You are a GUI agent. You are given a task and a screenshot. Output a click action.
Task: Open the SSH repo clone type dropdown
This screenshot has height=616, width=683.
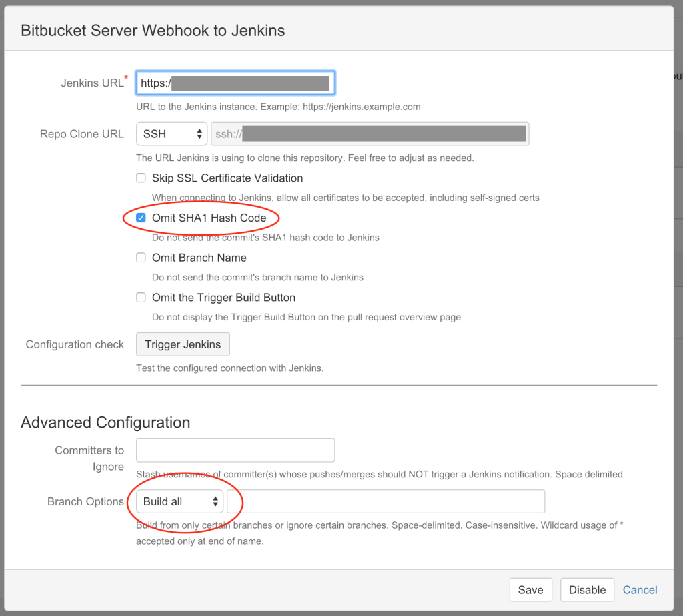[x=172, y=134]
